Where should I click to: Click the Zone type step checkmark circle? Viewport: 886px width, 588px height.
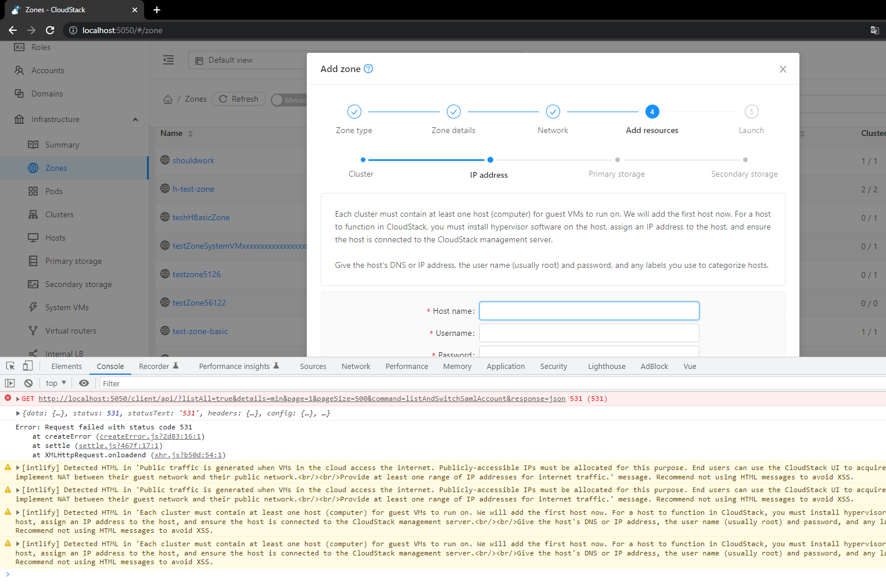point(354,112)
